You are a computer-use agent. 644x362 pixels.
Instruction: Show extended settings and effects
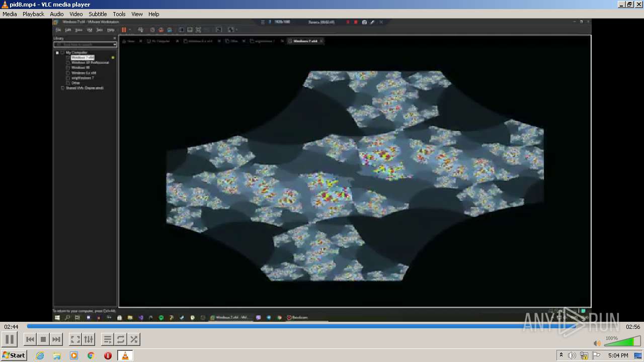88,339
